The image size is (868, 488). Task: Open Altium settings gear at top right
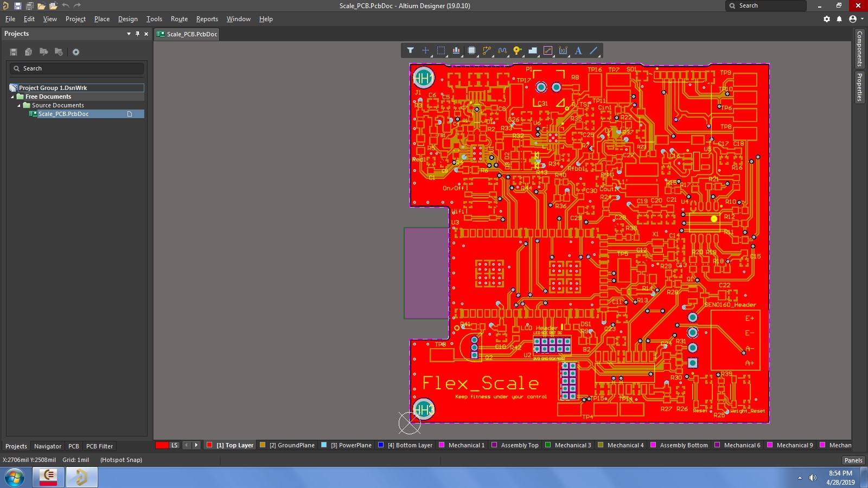[827, 19]
